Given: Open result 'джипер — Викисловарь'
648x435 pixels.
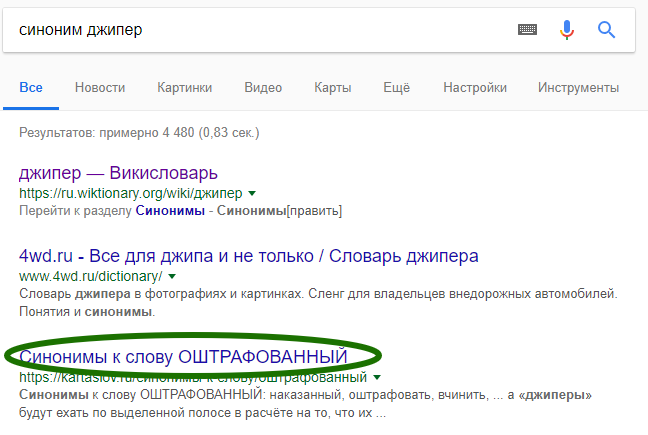Looking at the screenshot, I should tap(118, 173).
